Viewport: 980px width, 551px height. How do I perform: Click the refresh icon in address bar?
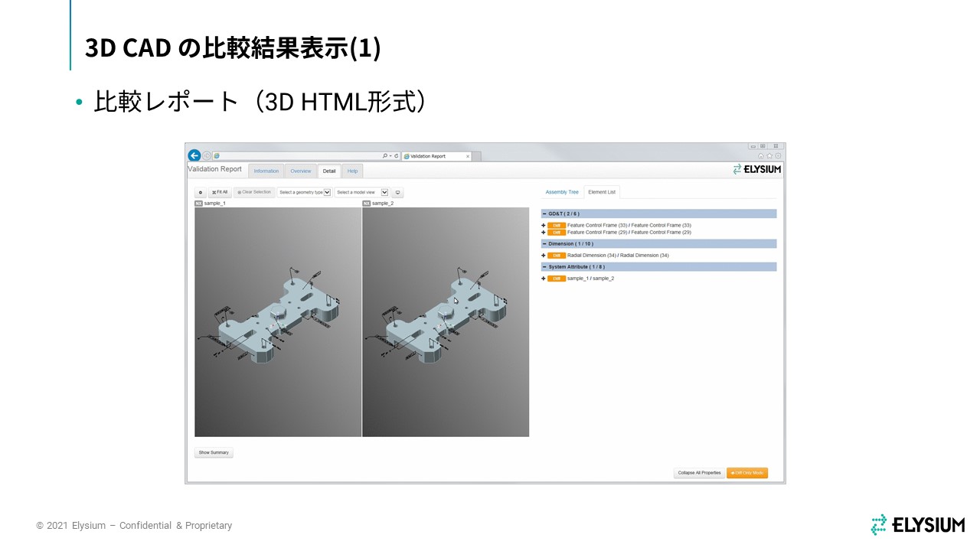396,156
